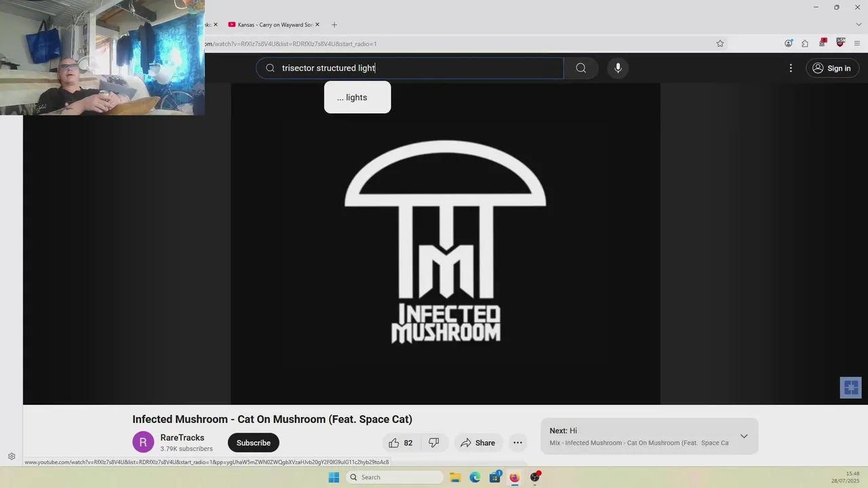Screen dimensions: 868x488
Task: Click the '3.79K subscribers' text
Action: coord(186,449)
